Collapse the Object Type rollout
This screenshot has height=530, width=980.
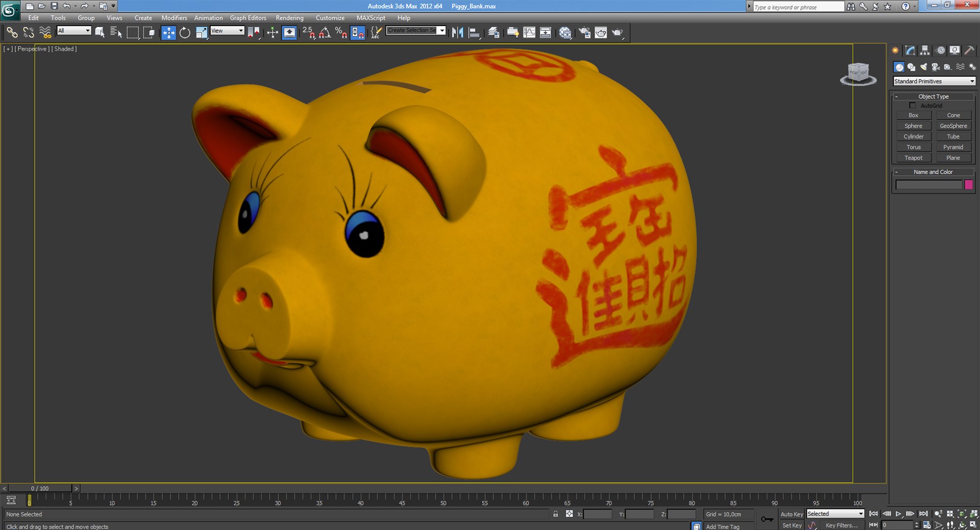click(x=934, y=97)
